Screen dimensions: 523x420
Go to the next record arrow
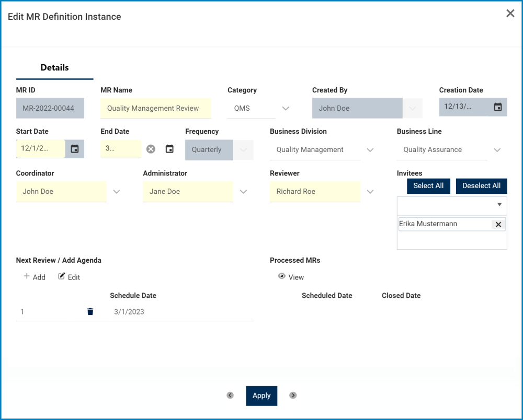293,395
